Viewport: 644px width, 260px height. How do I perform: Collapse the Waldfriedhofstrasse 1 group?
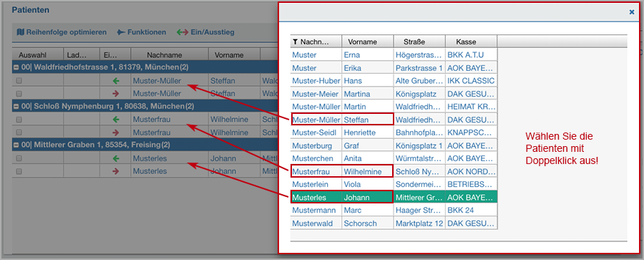pos(16,67)
